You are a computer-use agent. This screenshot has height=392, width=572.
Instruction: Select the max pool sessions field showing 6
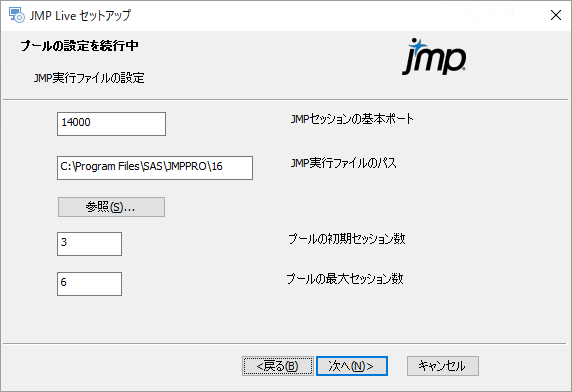click(89, 284)
